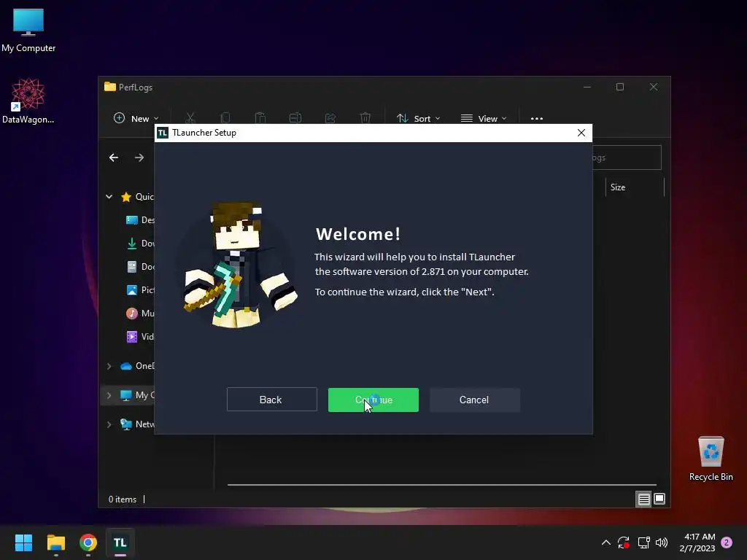
Task: Click the Rename icon in Explorer toolbar
Action: [295, 118]
